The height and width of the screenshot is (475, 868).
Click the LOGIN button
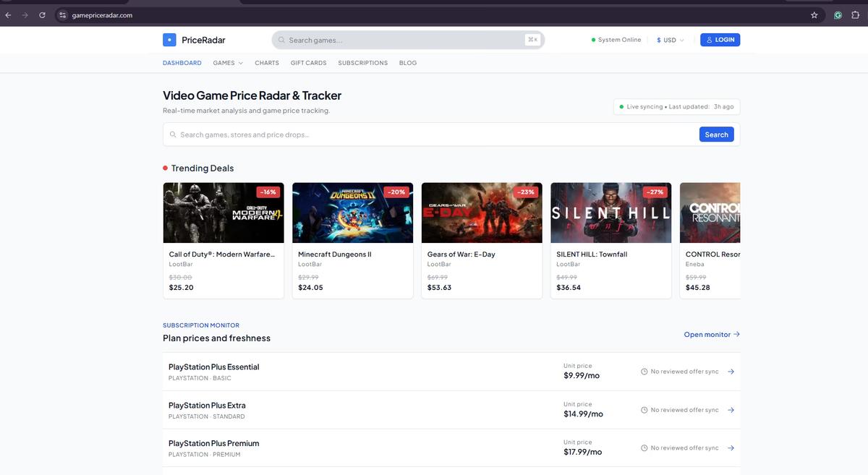tap(720, 40)
